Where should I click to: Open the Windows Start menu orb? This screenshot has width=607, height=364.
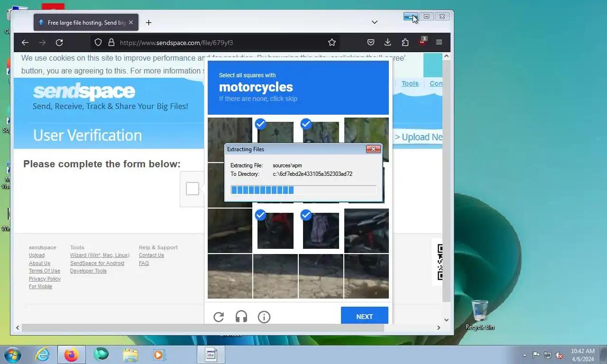point(12,355)
